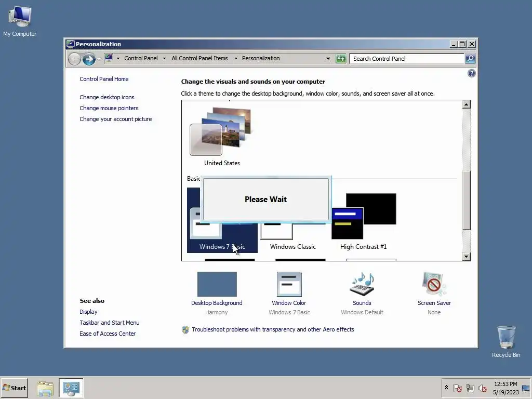Focus the Search Control Panel field

[407, 59]
